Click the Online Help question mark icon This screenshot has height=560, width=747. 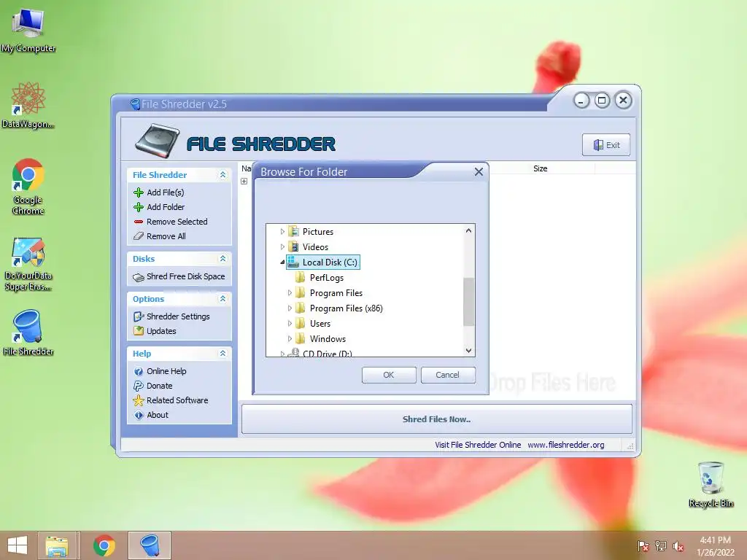pos(138,371)
